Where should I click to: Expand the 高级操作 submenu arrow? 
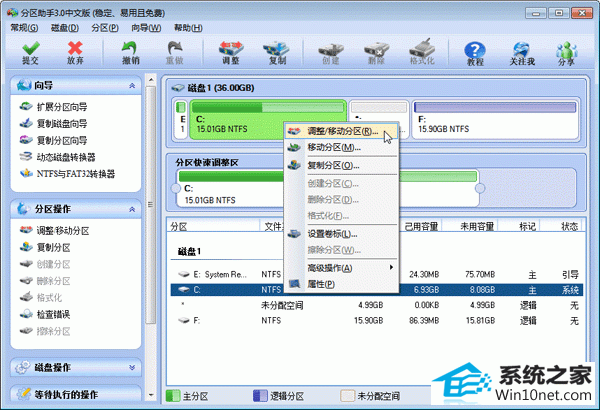tap(391, 267)
